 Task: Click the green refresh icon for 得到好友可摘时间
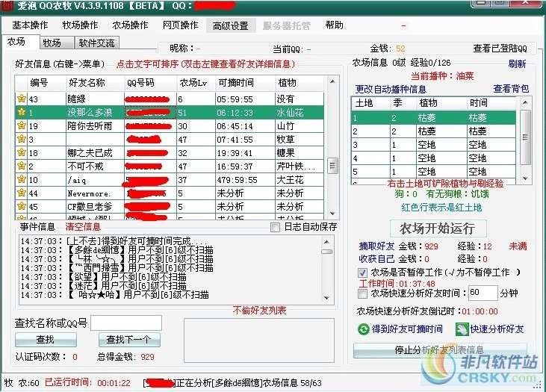pos(363,329)
